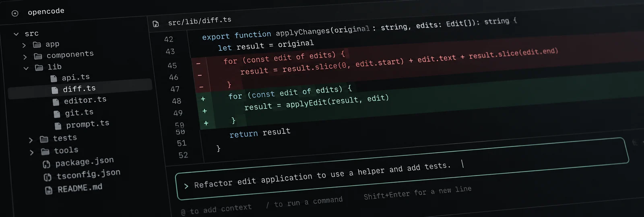Click the 'Shift+Enter for a new line' hint
This screenshot has width=644, height=217.
point(417,192)
